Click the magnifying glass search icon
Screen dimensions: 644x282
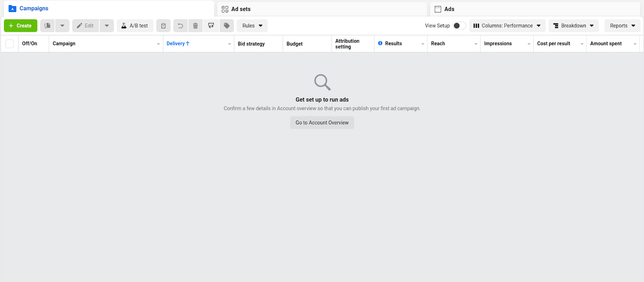tap(322, 82)
